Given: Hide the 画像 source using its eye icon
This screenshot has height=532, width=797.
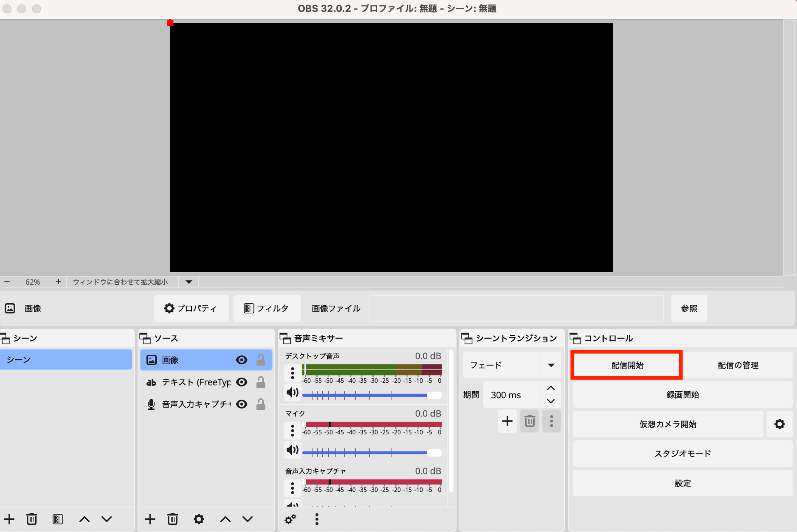Looking at the screenshot, I should pos(242,360).
